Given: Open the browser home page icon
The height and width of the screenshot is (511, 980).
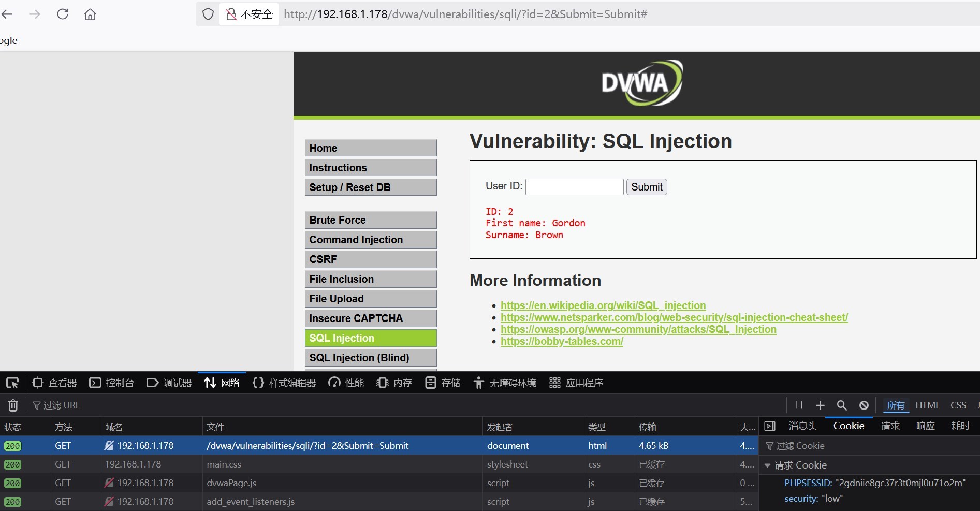Looking at the screenshot, I should pos(90,14).
